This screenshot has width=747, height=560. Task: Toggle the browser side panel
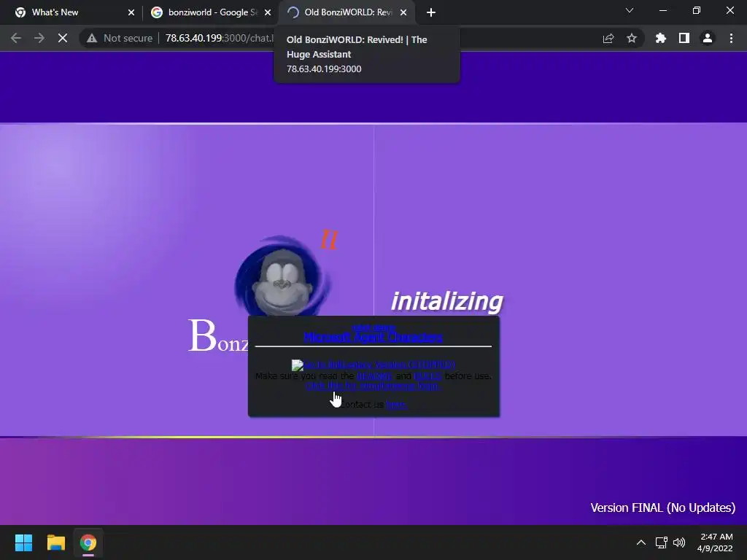pos(684,38)
